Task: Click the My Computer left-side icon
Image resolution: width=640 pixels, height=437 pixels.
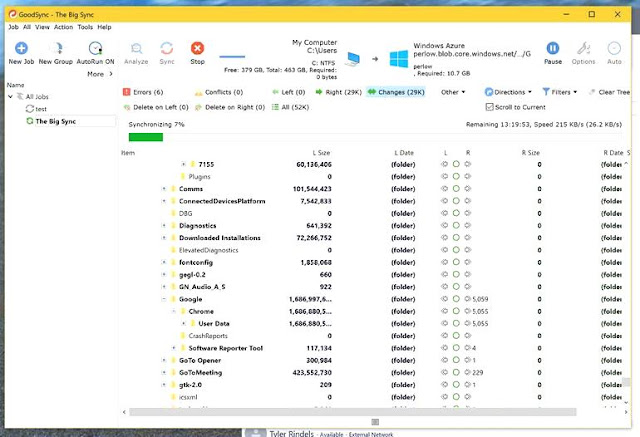Action: click(x=353, y=59)
